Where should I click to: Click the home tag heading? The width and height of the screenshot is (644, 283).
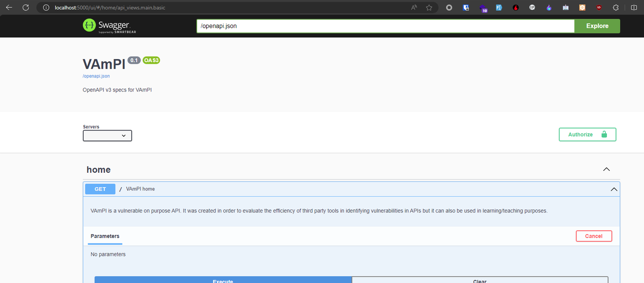98,170
